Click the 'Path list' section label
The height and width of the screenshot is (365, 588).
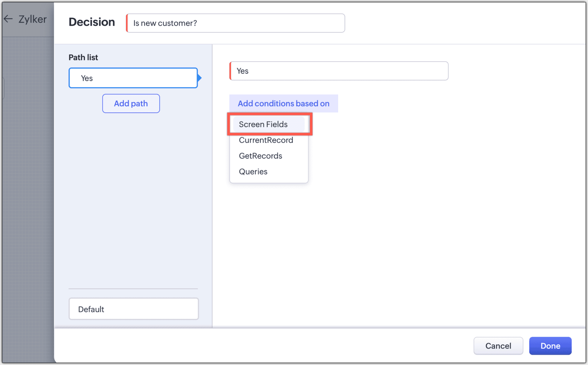pyautogui.click(x=83, y=57)
